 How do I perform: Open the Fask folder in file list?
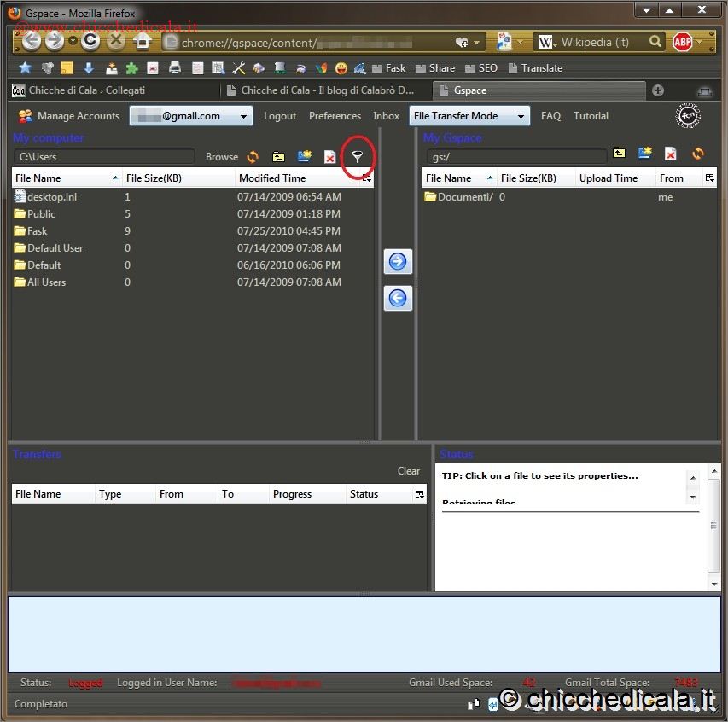point(38,231)
